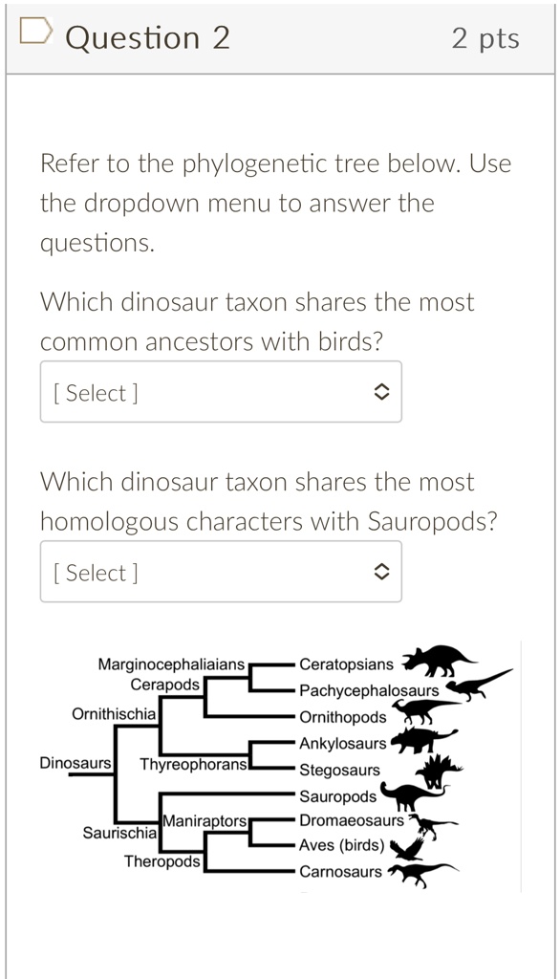
Task: Open the second Select dropdown about Sauropods
Action: (221, 572)
